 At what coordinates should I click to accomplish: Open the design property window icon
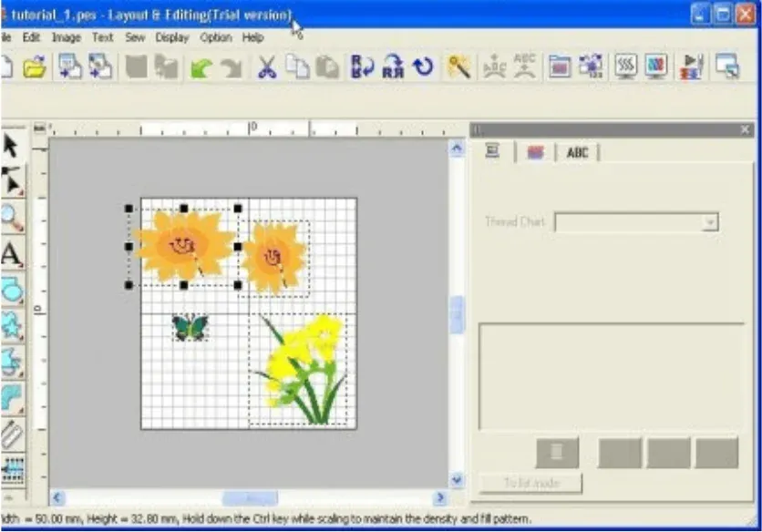pos(560,66)
